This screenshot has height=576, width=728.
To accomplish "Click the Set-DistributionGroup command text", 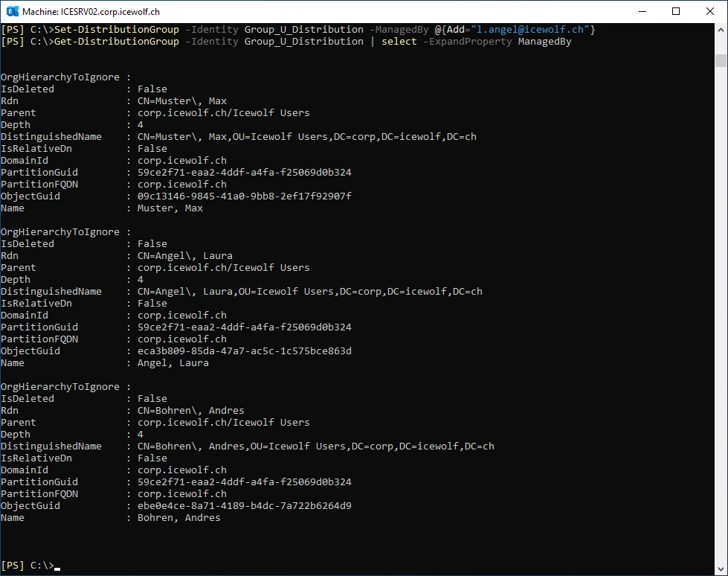I will click(x=117, y=30).
